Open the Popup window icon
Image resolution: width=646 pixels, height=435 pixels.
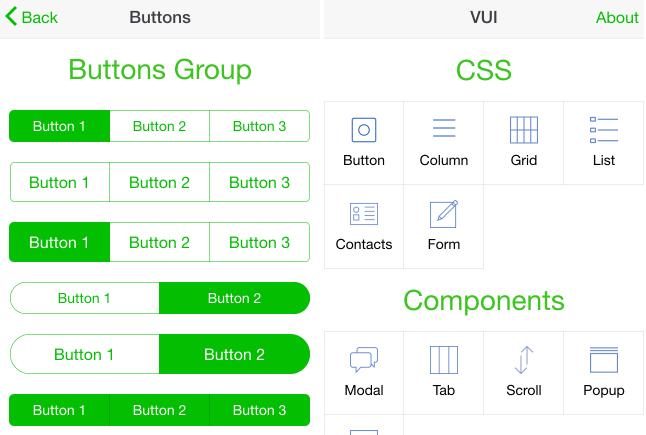(x=604, y=360)
